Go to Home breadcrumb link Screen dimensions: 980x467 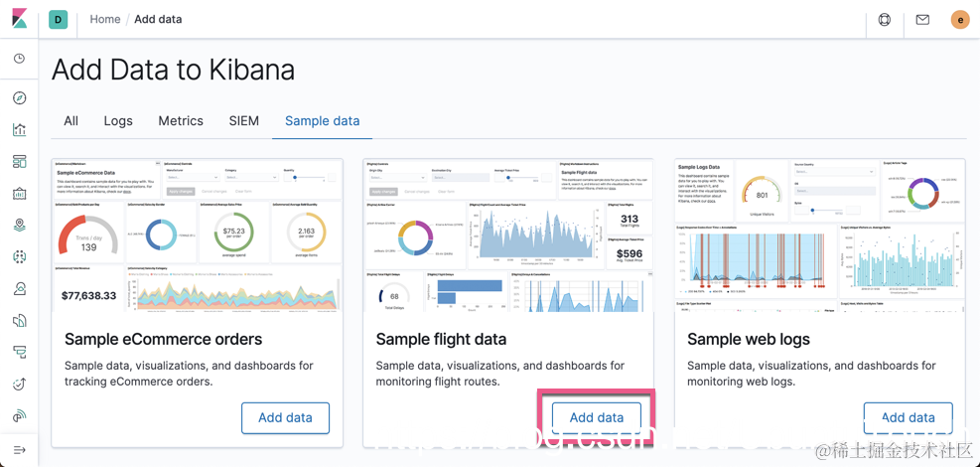[x=105, y=20]
